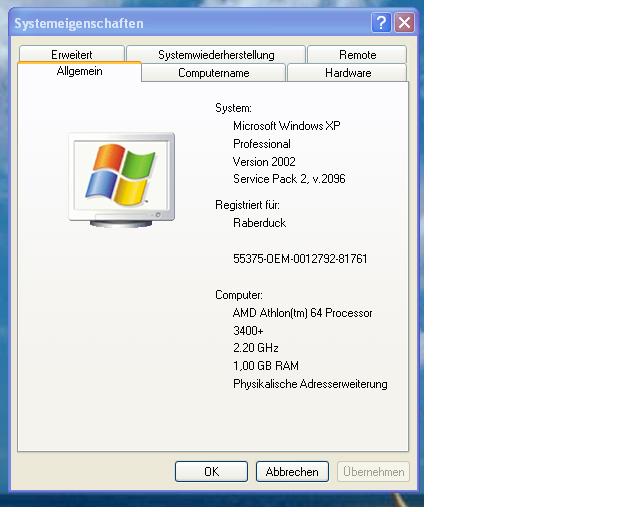This screenshot has width=640, height=512.
Task: Click the 'System:' label
Action: click(233, 108)
